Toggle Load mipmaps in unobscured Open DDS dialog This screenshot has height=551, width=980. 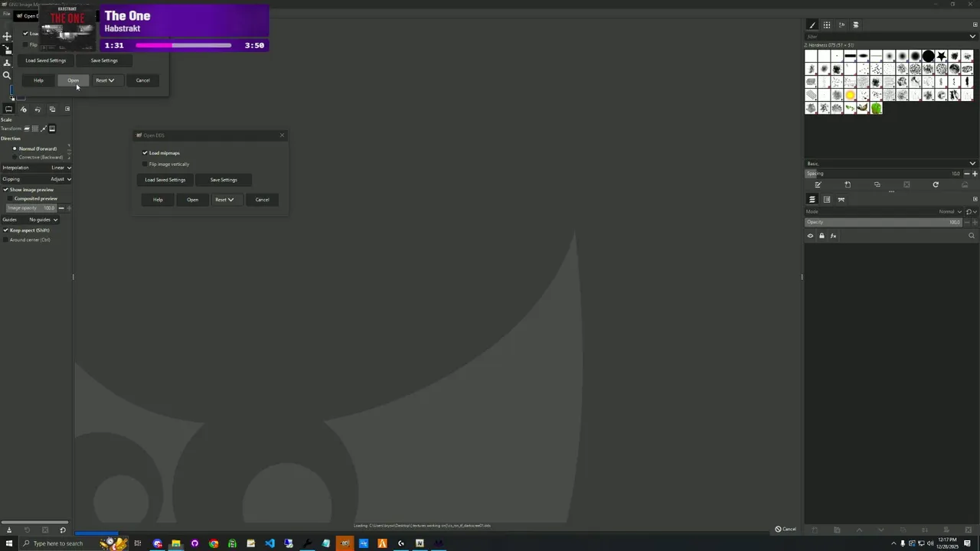(161, 153)
